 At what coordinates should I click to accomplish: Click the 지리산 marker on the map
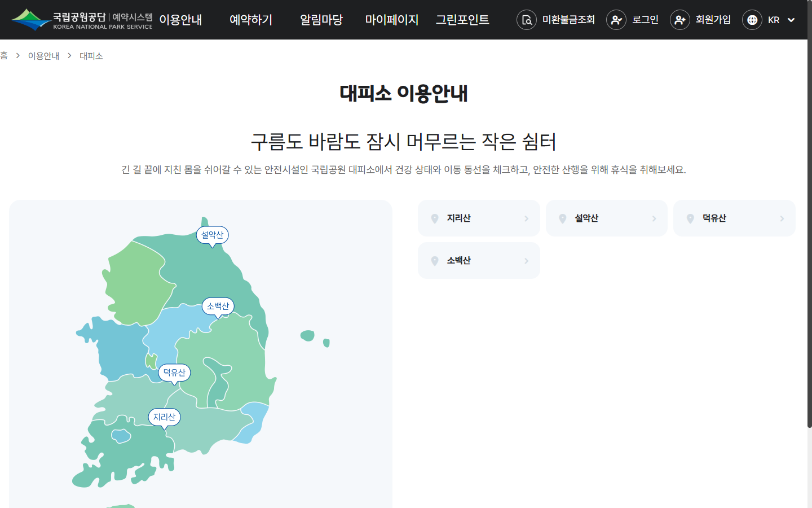click(x=165, y=418)
